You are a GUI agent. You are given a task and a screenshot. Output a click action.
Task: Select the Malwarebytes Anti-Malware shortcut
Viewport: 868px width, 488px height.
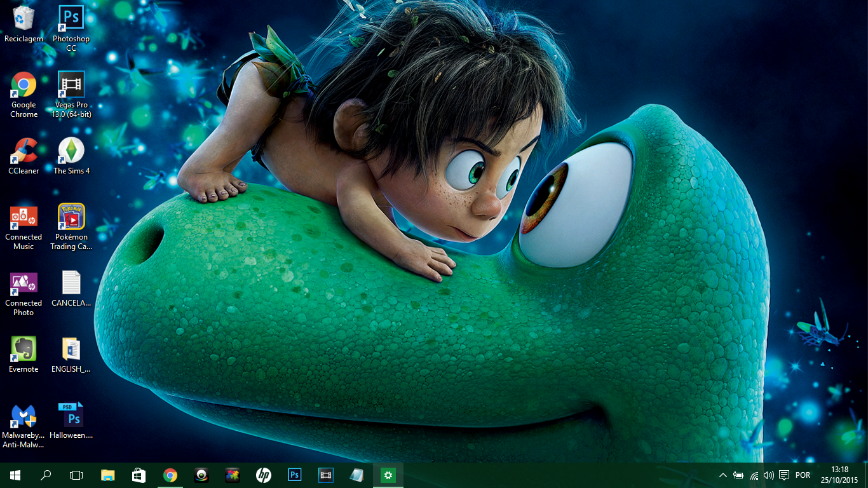coord(24,416)
